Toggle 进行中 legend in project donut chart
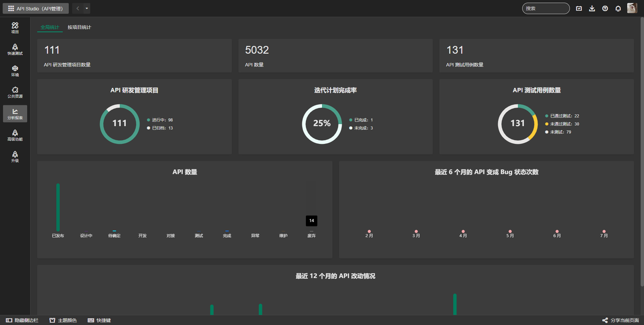This screenshot has width=644, height=325. 160,120
